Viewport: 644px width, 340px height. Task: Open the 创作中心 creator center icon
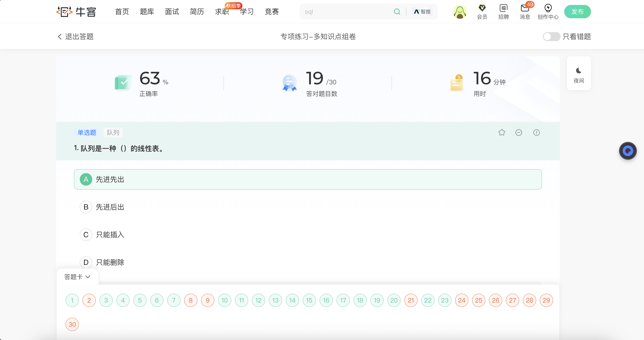click(548, 12)
